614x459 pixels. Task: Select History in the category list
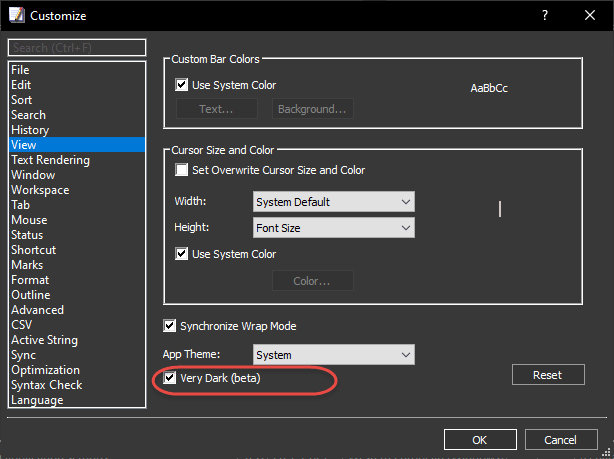tap(77, 130)
